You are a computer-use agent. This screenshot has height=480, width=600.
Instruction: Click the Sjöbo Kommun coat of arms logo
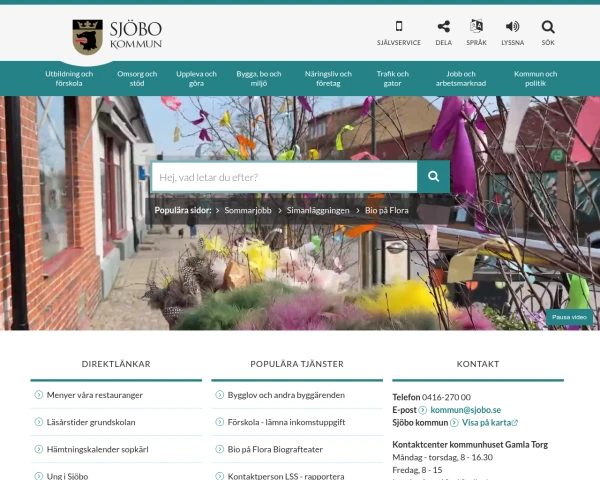tap(87, 36)
